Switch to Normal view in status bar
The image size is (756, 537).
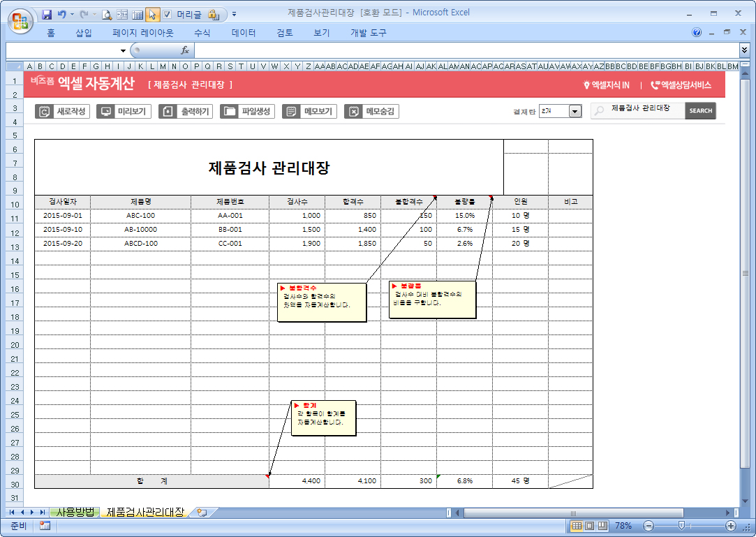(576, 526)
